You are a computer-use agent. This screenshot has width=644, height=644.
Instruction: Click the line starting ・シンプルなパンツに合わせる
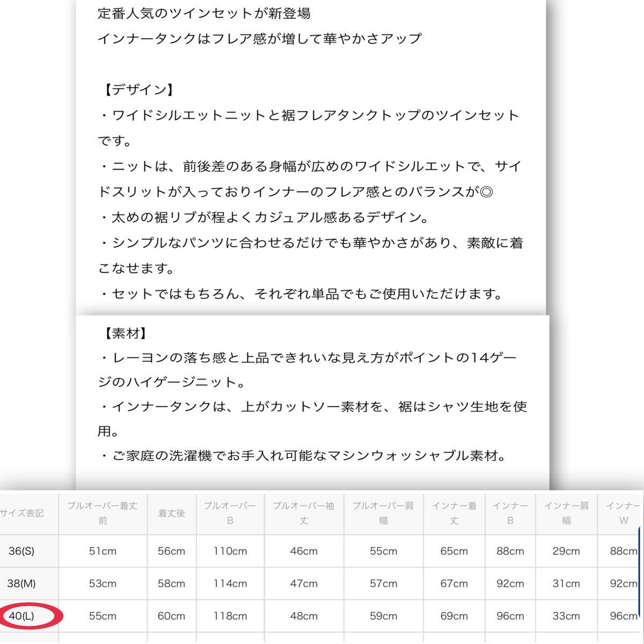tap(311, 243)
